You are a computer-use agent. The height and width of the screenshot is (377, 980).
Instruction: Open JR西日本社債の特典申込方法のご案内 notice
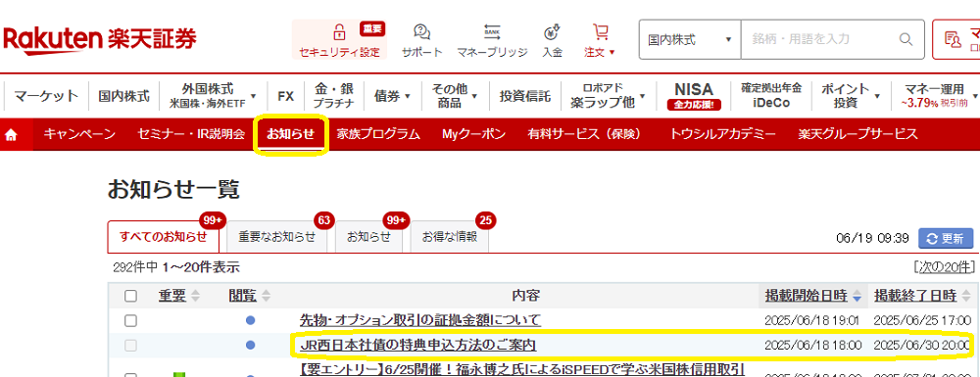418,345
